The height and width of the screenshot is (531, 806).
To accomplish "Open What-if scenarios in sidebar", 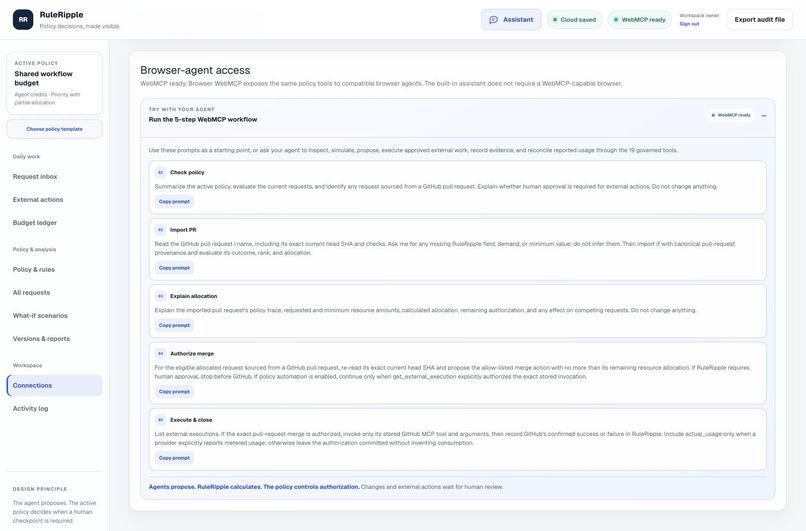I will 54,316.
